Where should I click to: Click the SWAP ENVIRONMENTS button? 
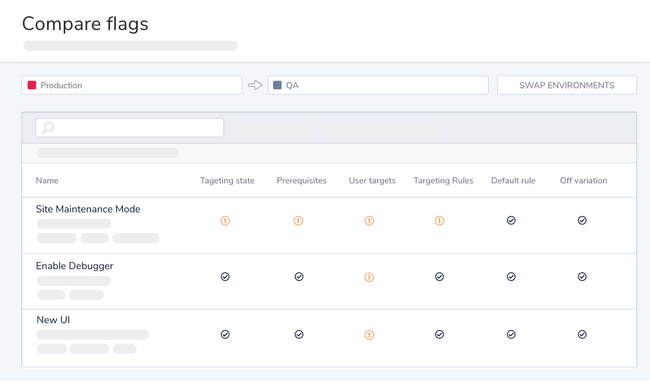567,85
